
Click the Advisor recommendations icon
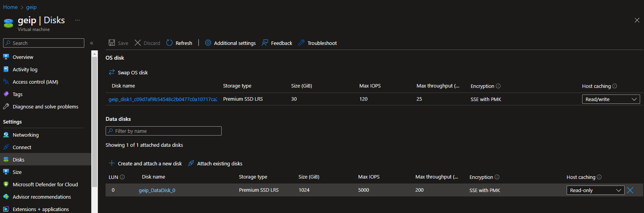click(6, 197)
